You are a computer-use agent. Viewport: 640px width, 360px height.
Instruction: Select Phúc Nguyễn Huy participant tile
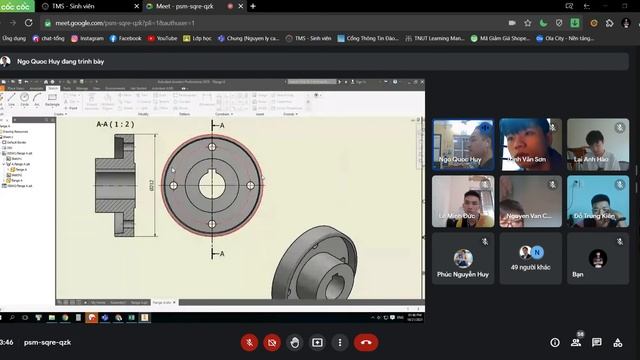point(463,258)
